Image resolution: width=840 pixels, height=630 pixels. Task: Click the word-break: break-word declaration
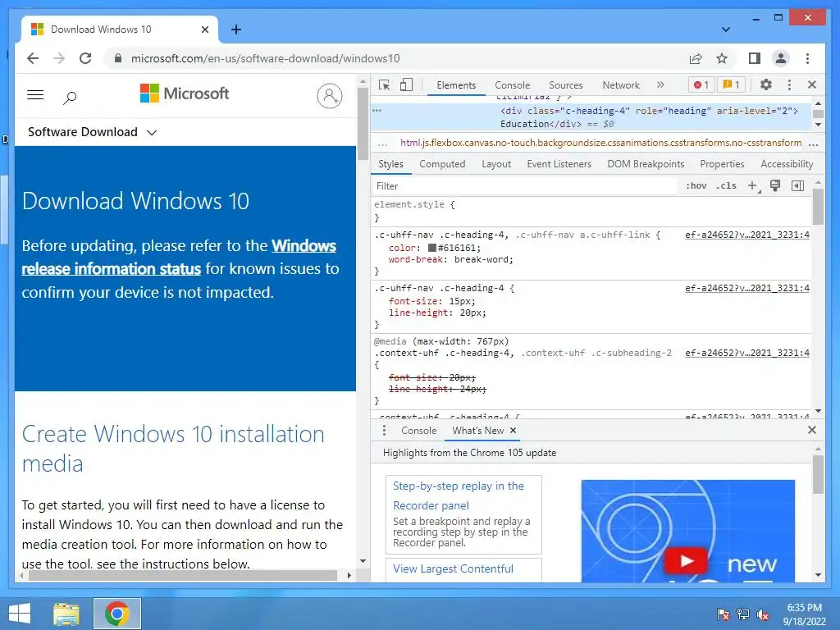coord(450,259)
